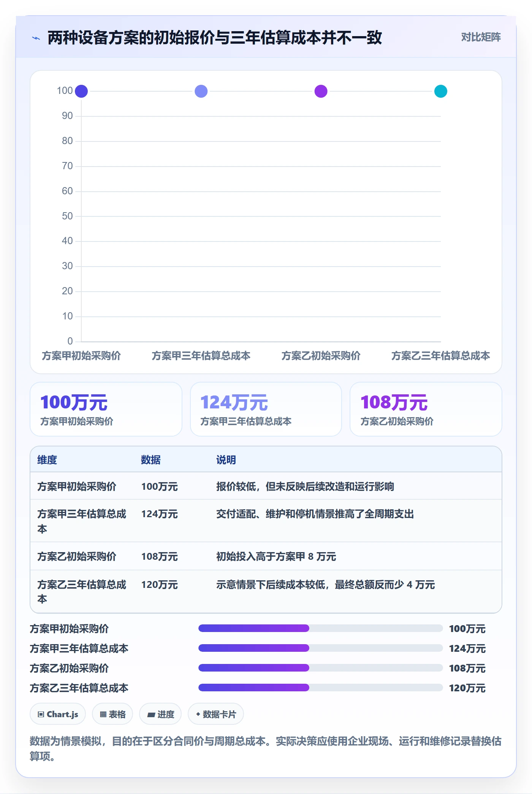Click the 进度 tag

160,714
